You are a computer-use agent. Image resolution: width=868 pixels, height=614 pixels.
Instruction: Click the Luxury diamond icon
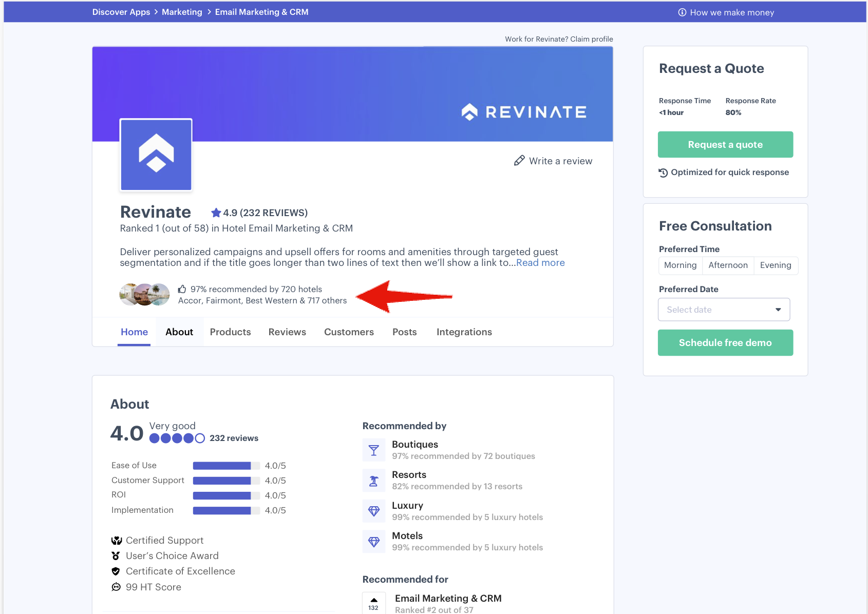pos(374,511)
